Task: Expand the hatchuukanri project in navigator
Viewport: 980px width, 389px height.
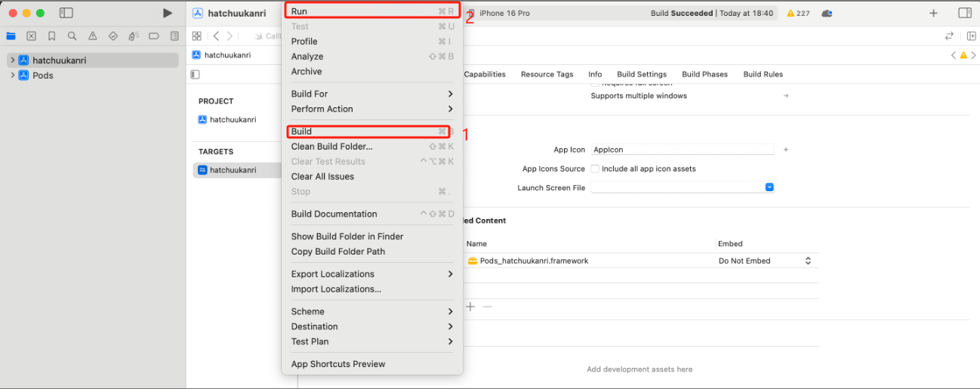Action: pyautogui.click(x=13, y=60)
